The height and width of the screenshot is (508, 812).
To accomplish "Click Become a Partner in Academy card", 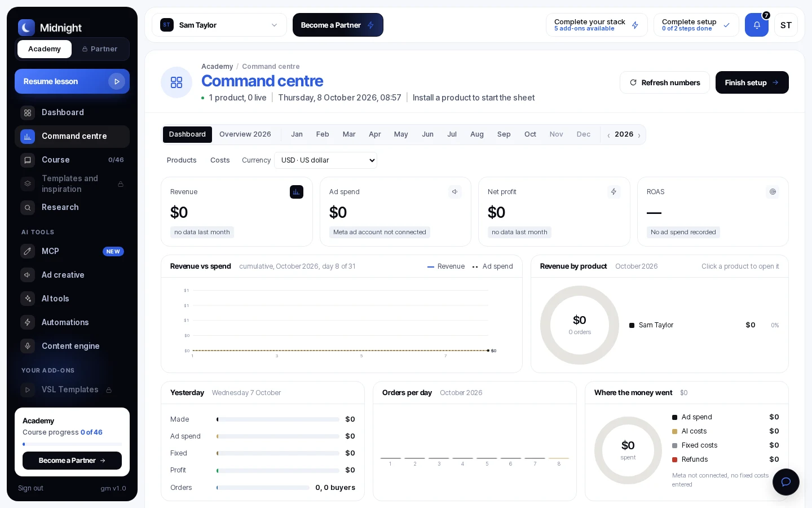I will coord(72,461).
